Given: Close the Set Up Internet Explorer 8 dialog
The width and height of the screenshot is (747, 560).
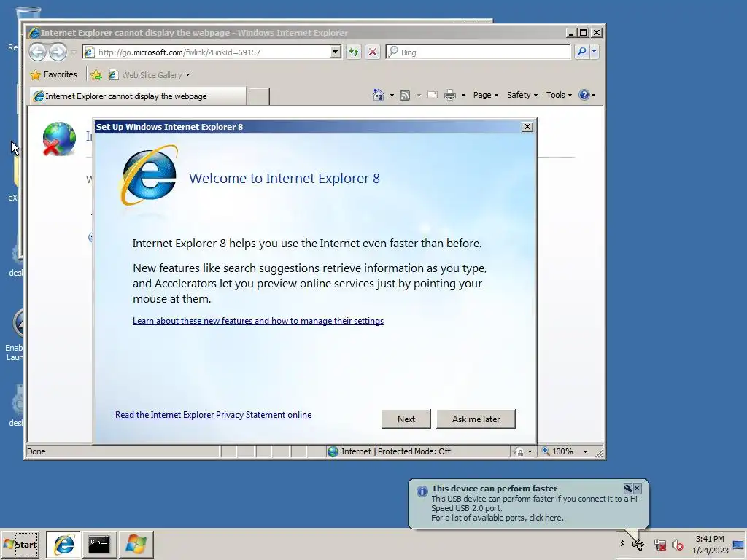Looking at the screenshot, I should click(x=527, y=127).
